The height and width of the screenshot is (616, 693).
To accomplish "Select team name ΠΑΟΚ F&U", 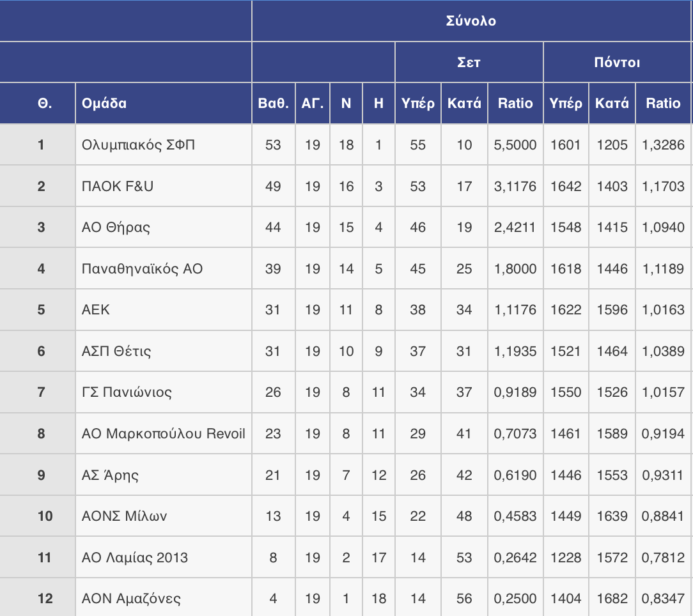I will [118, 187].
